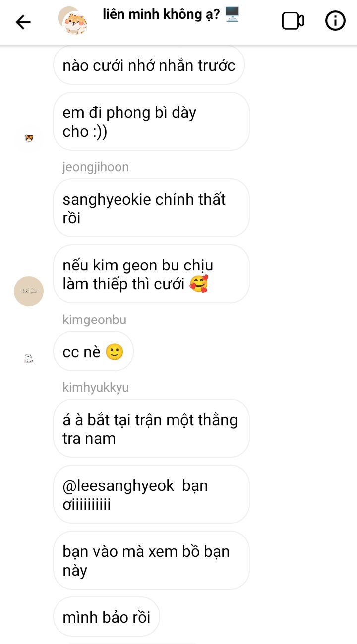
Task: Select the 'cc nè' message bubble
Action: [x=93, y=351]
